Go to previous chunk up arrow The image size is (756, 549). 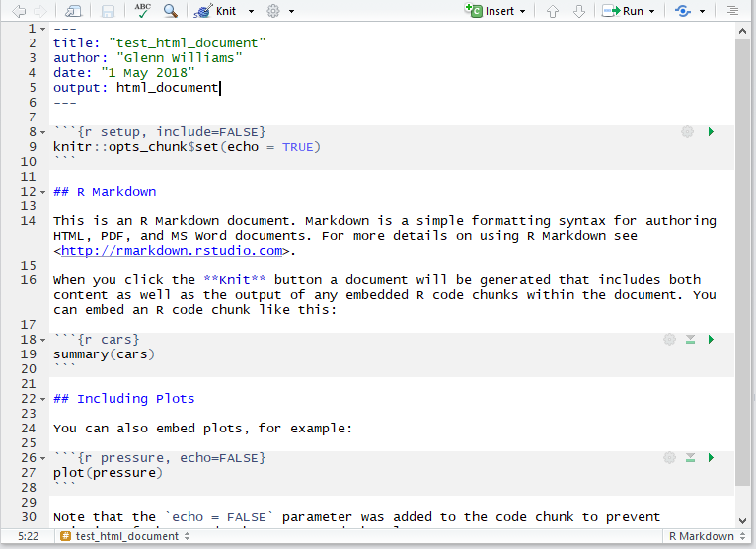click(x=553, y=11)
